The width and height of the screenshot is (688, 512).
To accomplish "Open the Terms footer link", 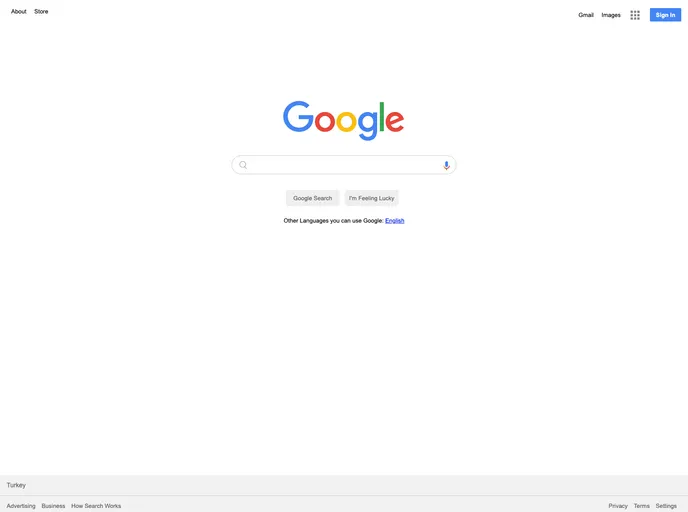I will (641, 506).
